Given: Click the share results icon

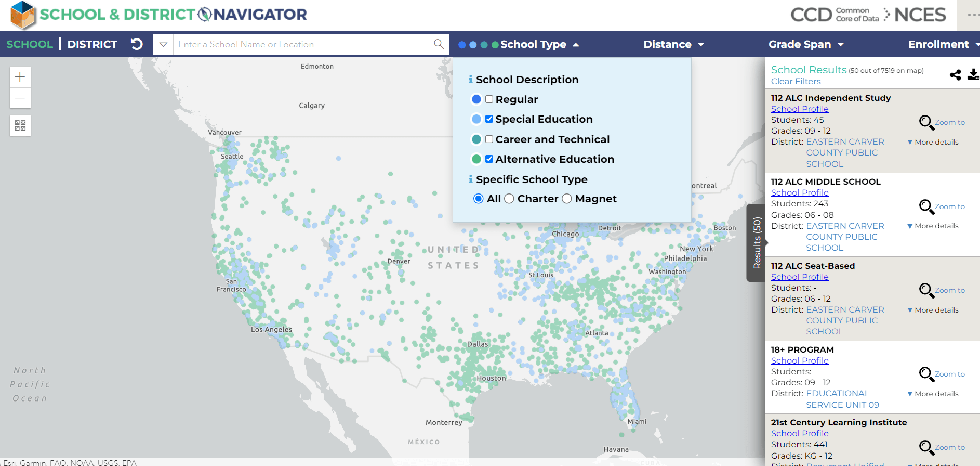Looking at the screenshot, I should (x=955, y=75).
